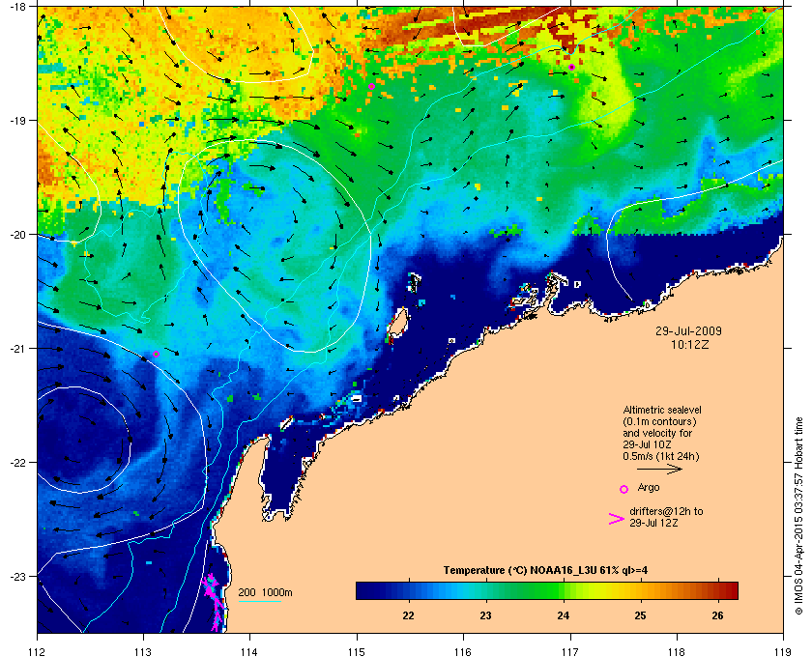Click the 'Argo' legend label

point(649,487)
